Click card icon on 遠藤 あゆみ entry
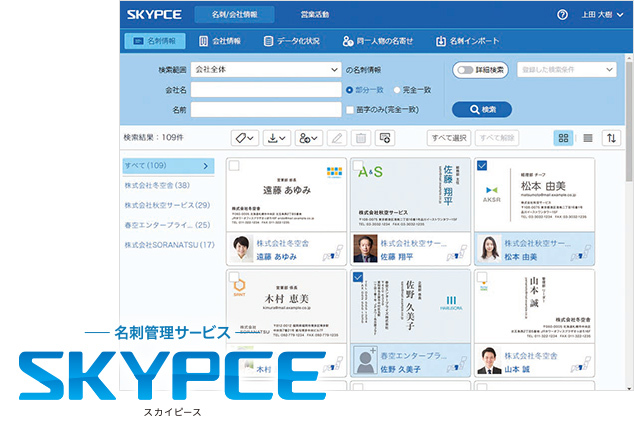634x423 pixels. 333,253
